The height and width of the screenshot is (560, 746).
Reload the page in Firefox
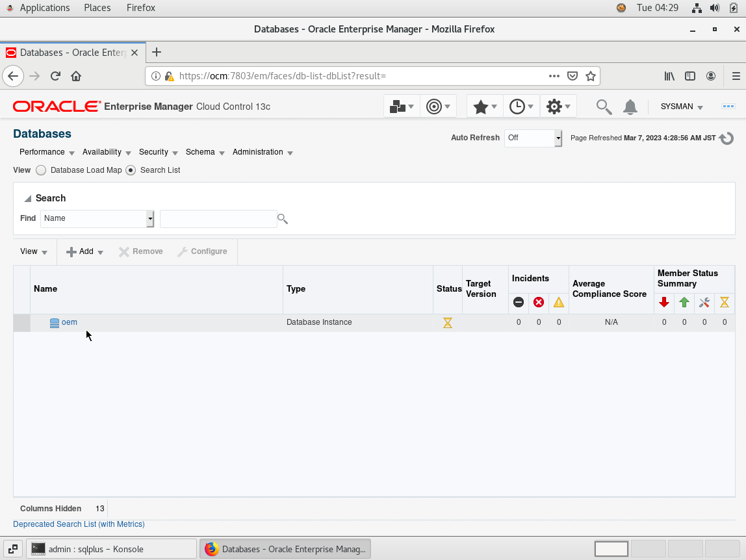pyautogui.click(x=55, y=76)
